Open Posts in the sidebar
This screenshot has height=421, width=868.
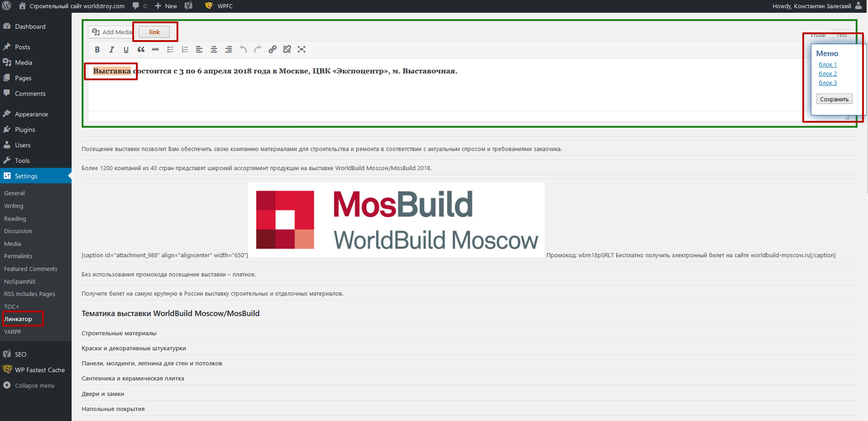(x=36, y=47)
